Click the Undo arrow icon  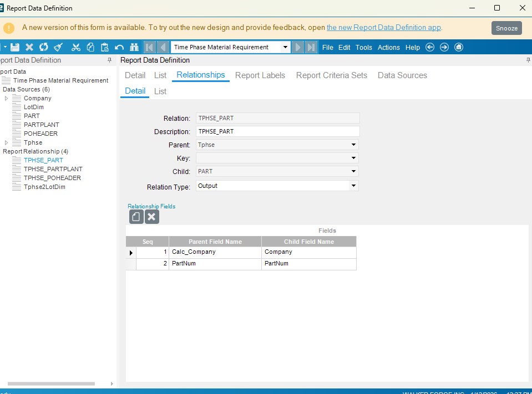point(119,48)
